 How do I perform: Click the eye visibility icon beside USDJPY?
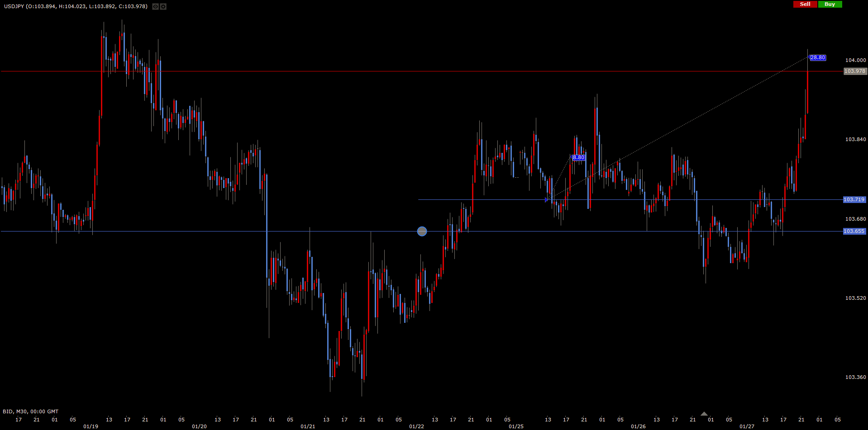point(155,7)
